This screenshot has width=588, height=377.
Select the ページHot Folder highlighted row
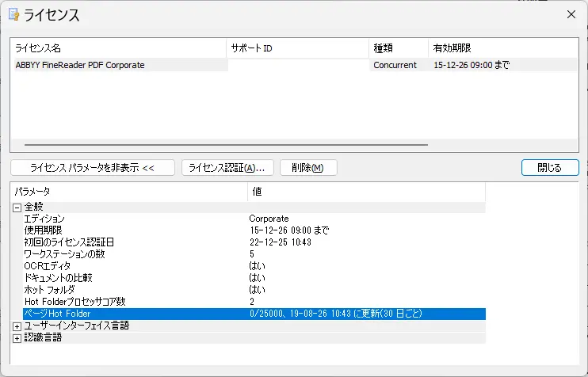(254, 314)
